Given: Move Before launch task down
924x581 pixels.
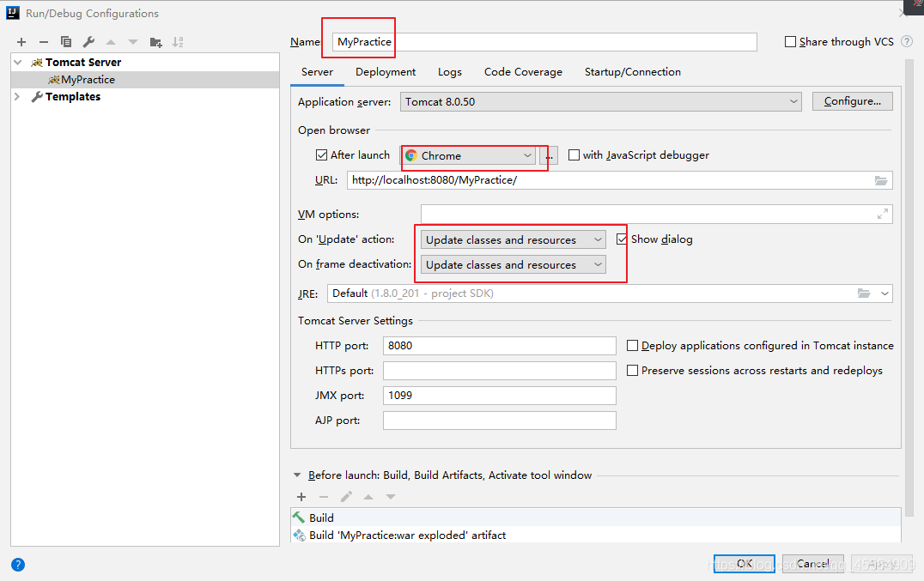Looking at the screenshot, I should pos(391,497).
